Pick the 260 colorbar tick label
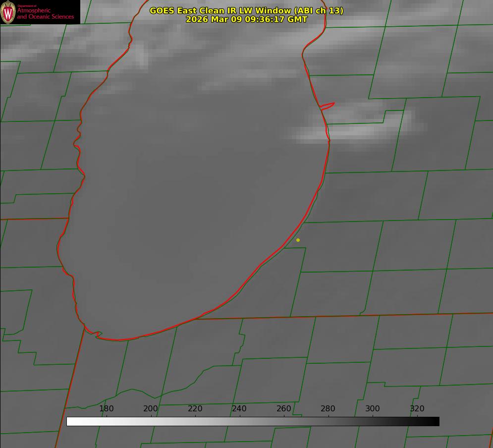The width and height of the screenshot is (493, 448). (x=284, y=409)
